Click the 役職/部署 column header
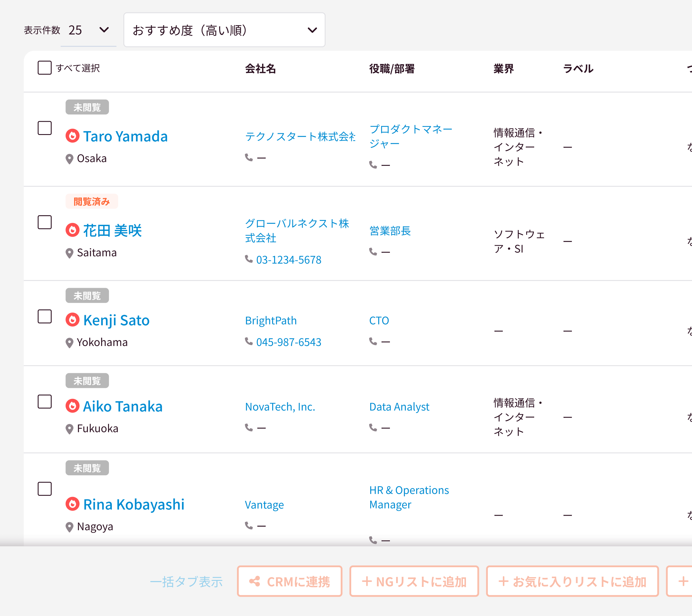 (392, 69)
